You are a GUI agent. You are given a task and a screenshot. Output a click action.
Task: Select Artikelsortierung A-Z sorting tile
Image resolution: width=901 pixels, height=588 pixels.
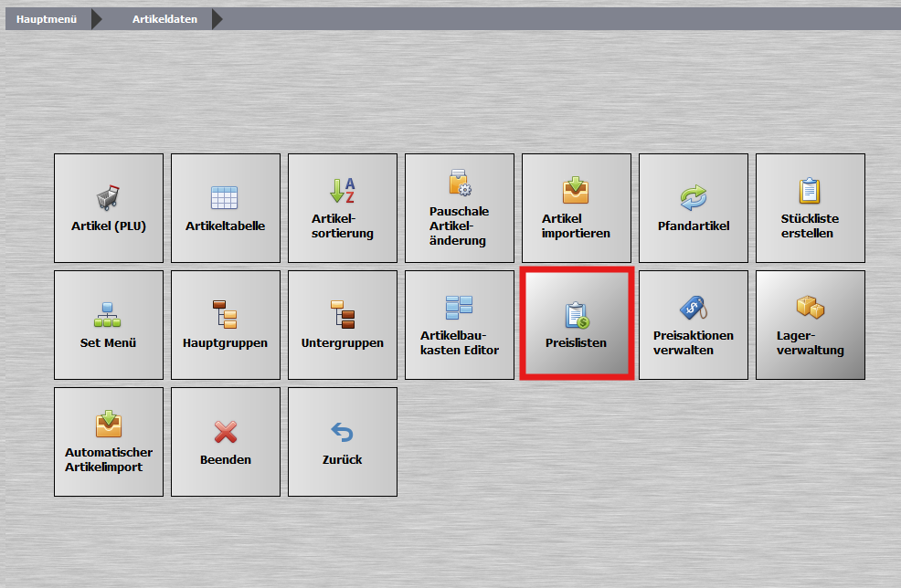click(x=343, y=208)
